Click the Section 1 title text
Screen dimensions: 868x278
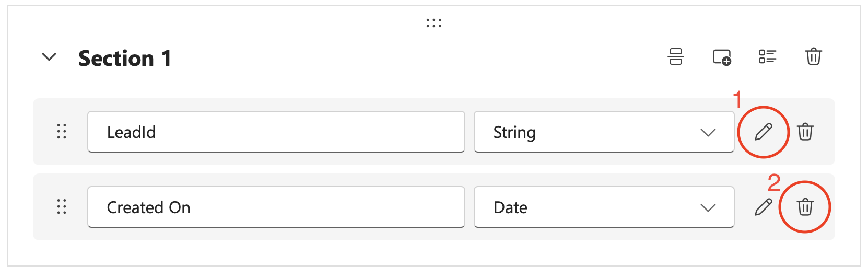click(x=125, y=58)
